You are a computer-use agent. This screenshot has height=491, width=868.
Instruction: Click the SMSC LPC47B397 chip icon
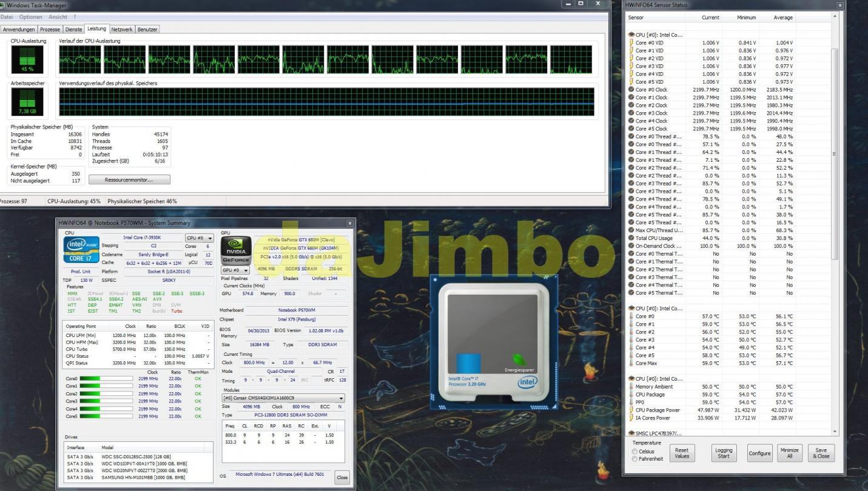point(631,433)
